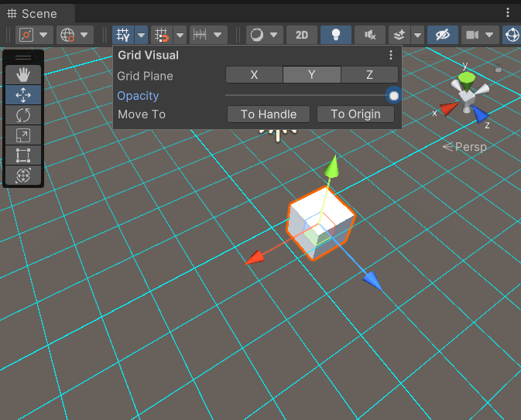Set grid plane to X
Viewport: 521px width, 420px height.
(x=254, y=75)
